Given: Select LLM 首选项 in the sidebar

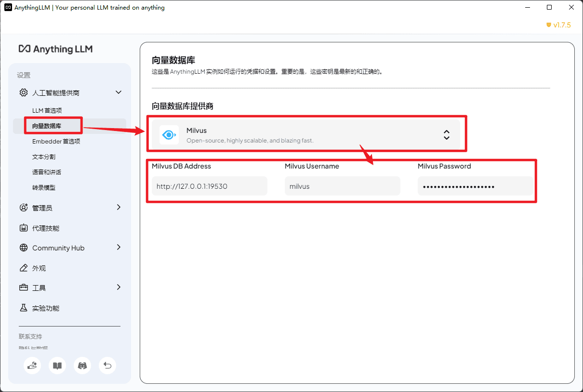Looking at the screenshot, I should (47, 111).
